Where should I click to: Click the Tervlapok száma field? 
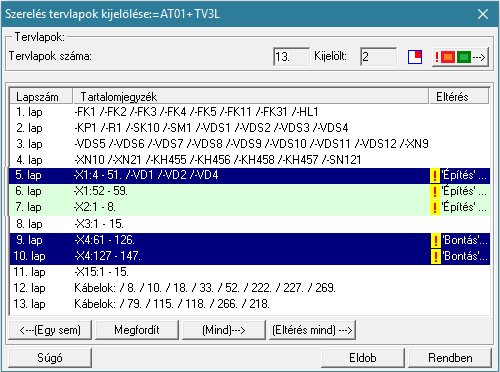[291, 57]
